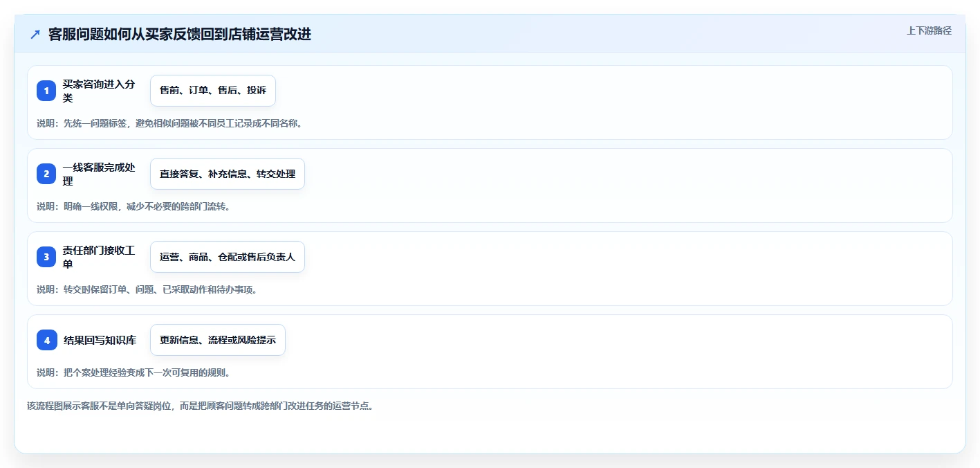Screen dimensions: 980x468
Task: Click the arrow icon beside the title
Action: (35, 34)
